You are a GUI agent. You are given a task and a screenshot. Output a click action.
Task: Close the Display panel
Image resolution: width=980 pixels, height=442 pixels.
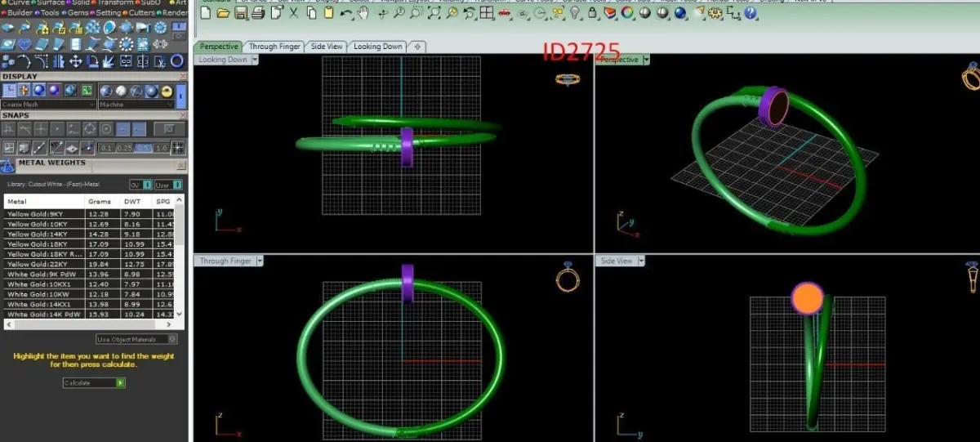[x=182, y=76]
